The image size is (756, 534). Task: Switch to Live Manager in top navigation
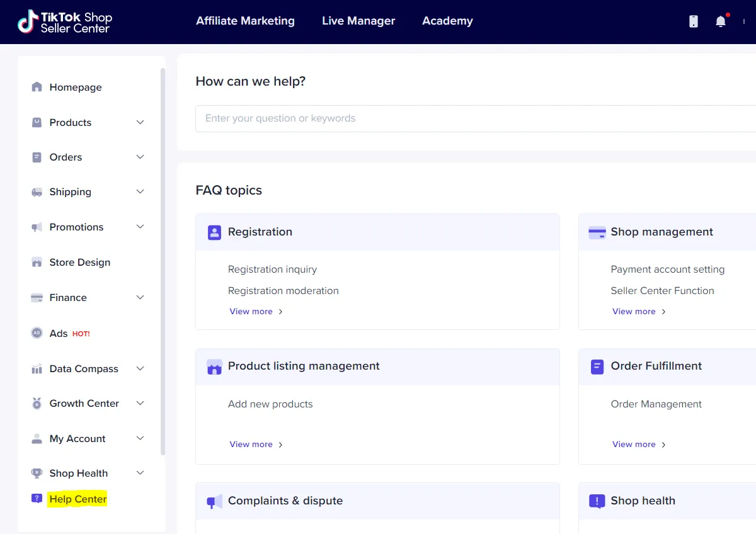[x=358, y=21]
